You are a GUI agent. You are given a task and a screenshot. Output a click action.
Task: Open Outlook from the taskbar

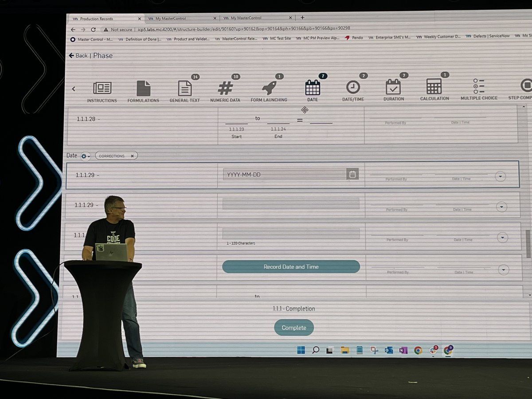click(x=389, y=350)
